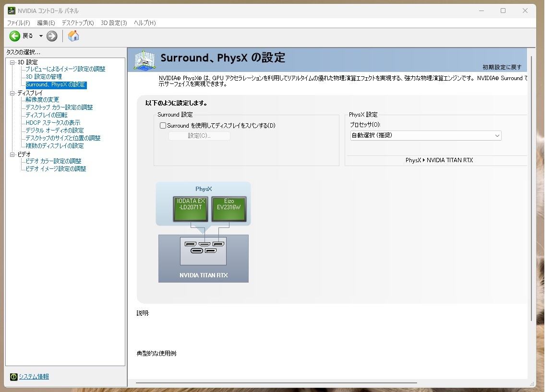553x392 pixels.
Task: Open the 編集(E) menu
Action: pyautogui.click(x=46, y=23)
